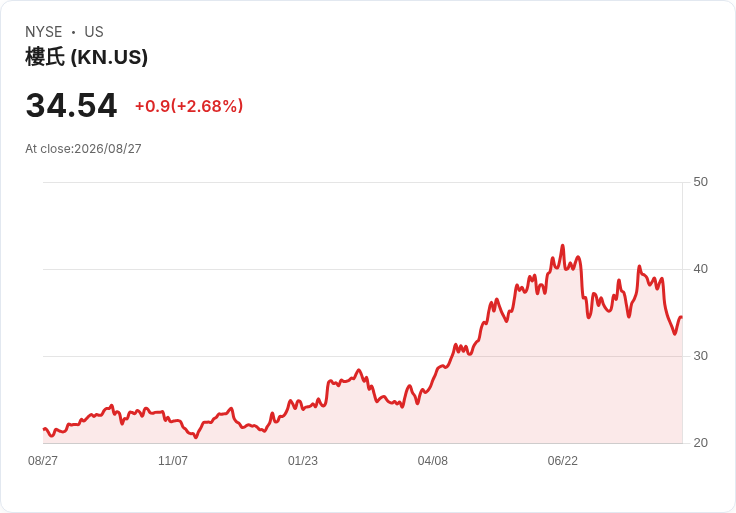The image size is (736, 513).
Task: Click the first data point on price line
Action: (44, 429)
